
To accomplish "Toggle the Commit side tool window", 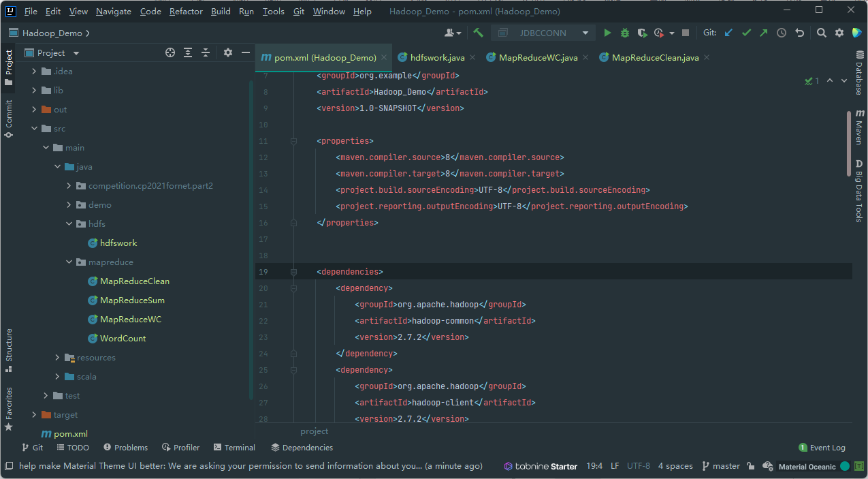I will pyautogui.click(x=9, y=119).
